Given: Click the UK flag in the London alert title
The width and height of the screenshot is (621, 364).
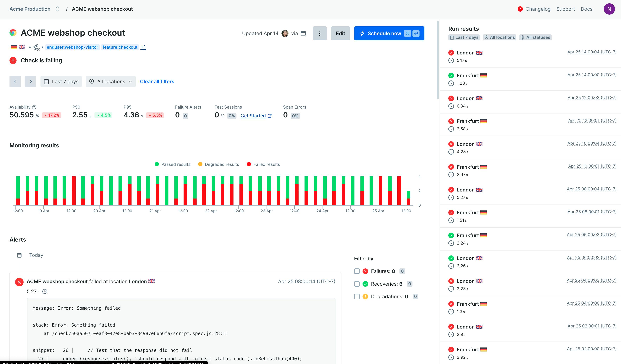Looking at the screenshot, I should click(151, 281).
